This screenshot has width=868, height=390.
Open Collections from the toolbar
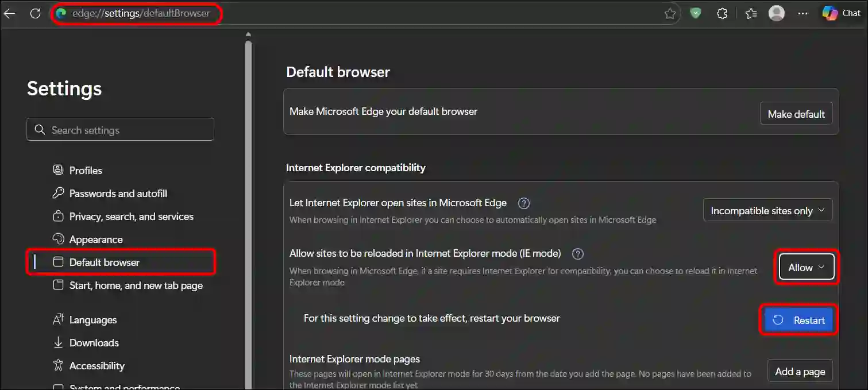(750, 13)
